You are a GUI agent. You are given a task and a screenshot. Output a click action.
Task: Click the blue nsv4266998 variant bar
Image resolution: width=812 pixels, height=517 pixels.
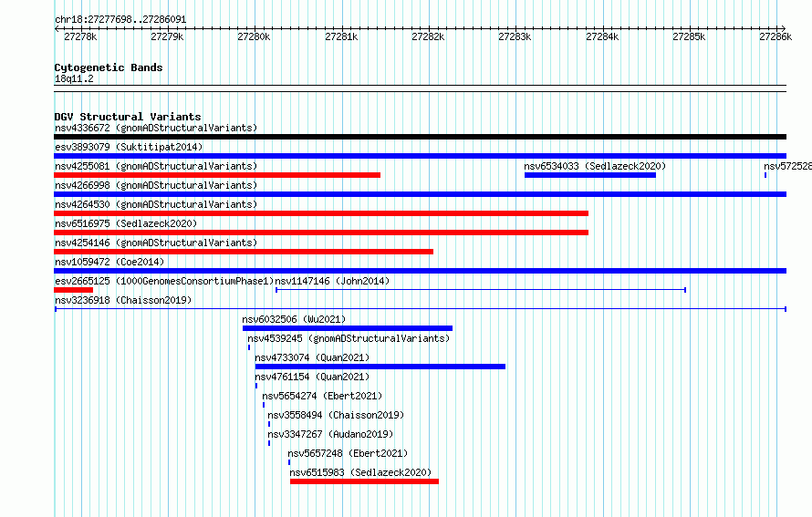click(420, 194)
